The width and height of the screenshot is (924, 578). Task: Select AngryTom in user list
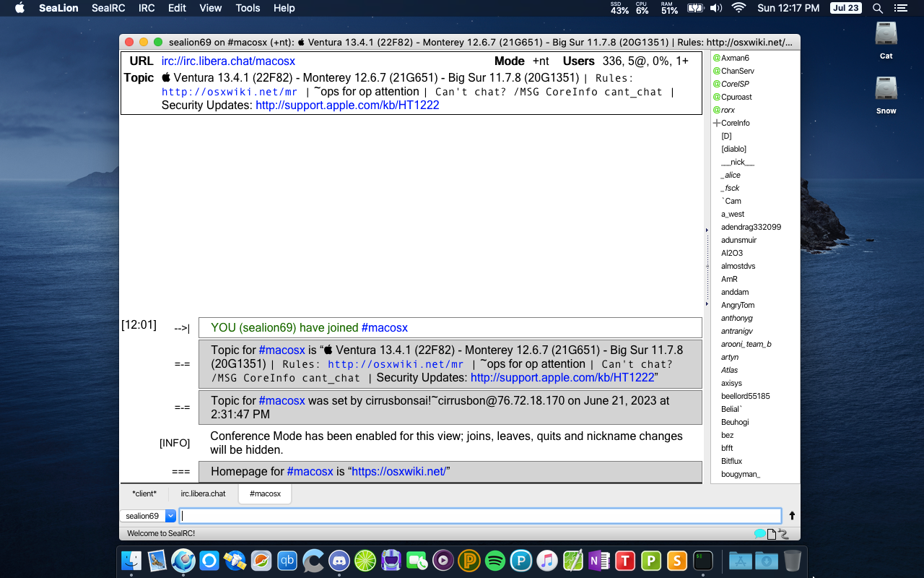738,305
